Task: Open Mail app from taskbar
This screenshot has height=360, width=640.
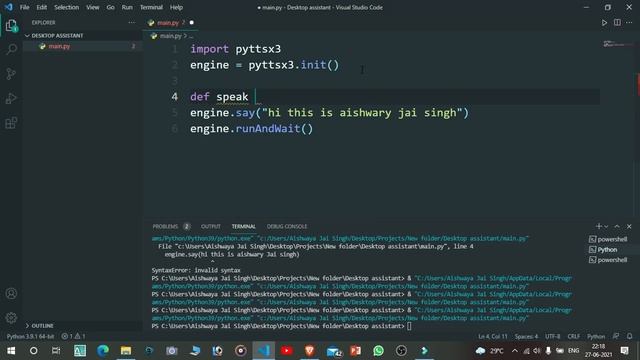Action: tap(333, 351)
